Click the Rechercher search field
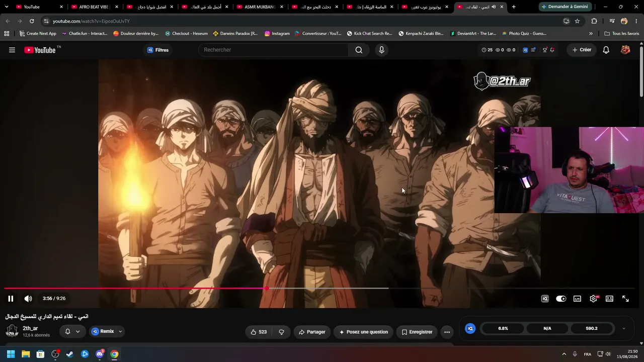 tap(273, 50)
